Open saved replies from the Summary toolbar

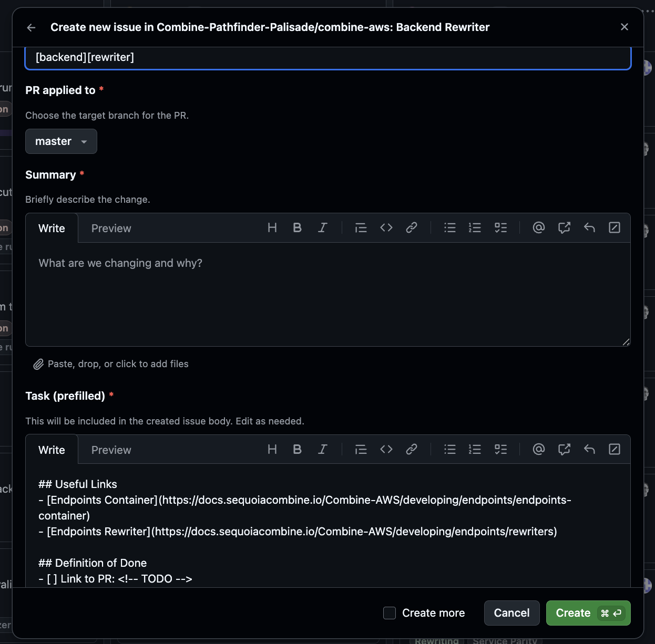coord(589,227)
